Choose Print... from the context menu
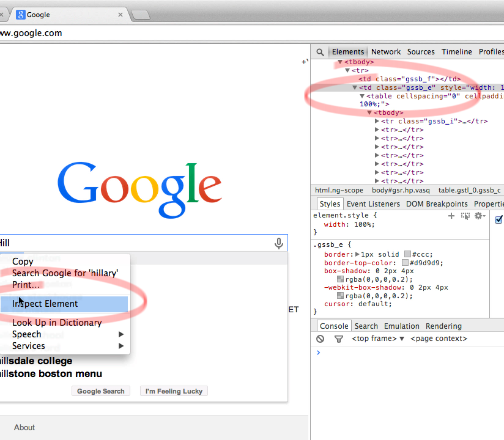This screenshot has height=440, width=504. click(x=64, y=285)
